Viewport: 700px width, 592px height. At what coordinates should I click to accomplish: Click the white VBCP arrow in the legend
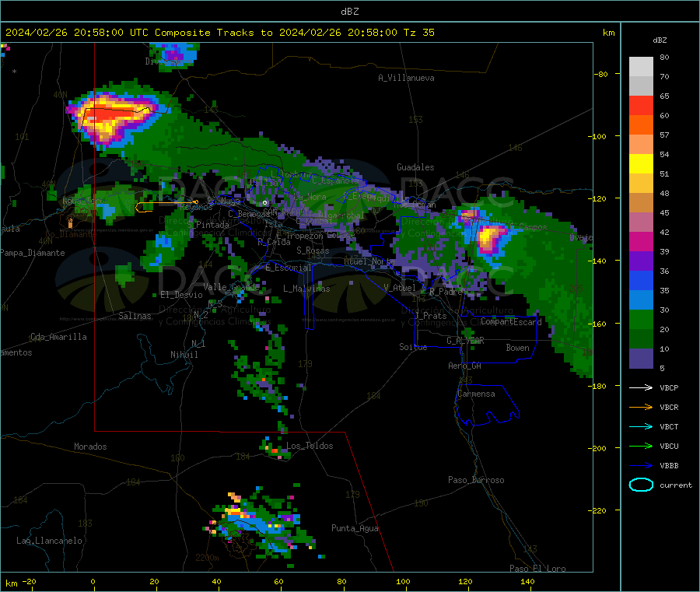(x=641, y=387)
